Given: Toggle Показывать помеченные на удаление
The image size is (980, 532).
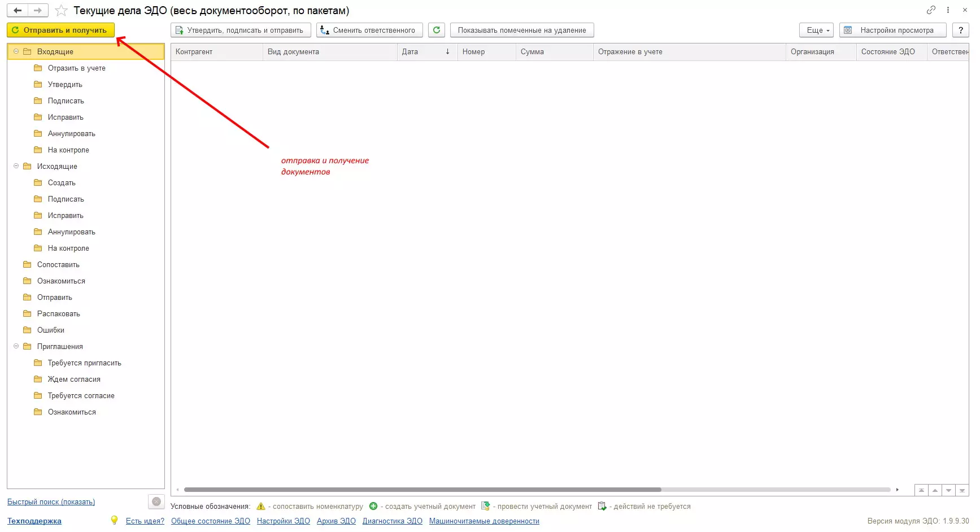Looking at the screenshot, I should coord(522,30).
